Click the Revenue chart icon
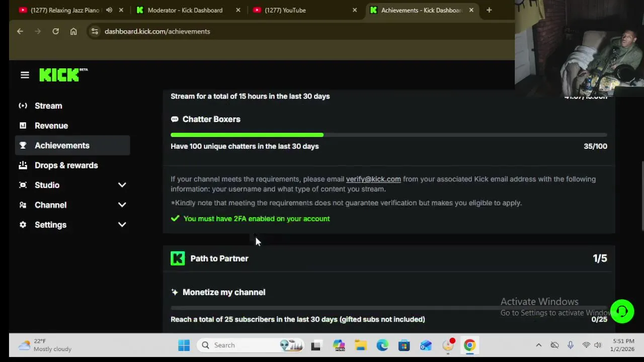644x362 pixels. coord(23,126)
